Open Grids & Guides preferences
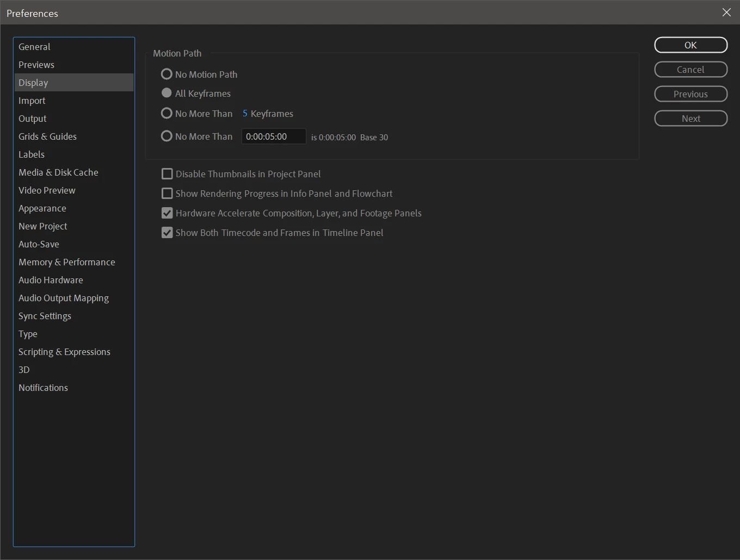The image size is (740, 560). tap(73, 136)
